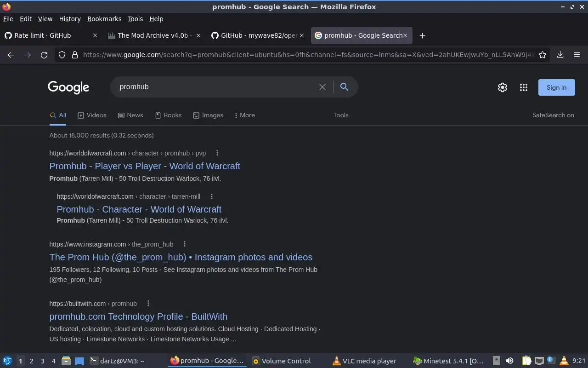The height and width of the screenshot is (368, 588).
Task: Open The Prom Hub Instagram result
Action: pos(181,257)
